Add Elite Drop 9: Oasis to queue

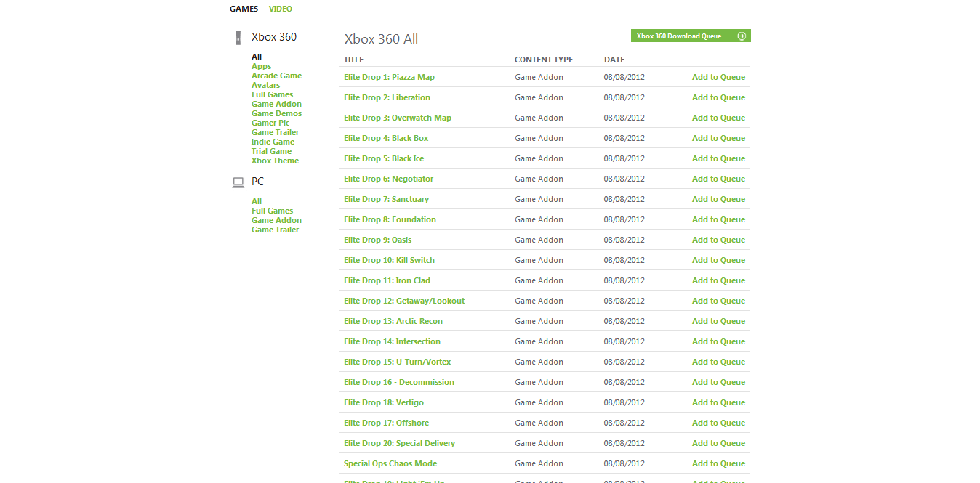pos(718,240)
